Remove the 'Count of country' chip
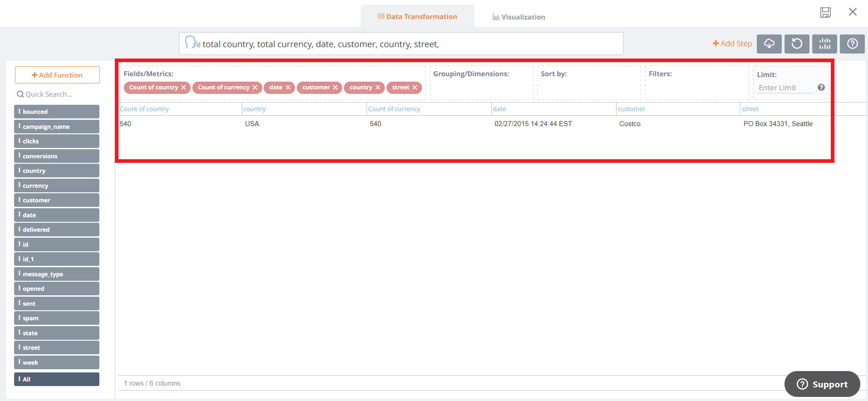Screen dimensions: 868x401 [x=184, y=88]
